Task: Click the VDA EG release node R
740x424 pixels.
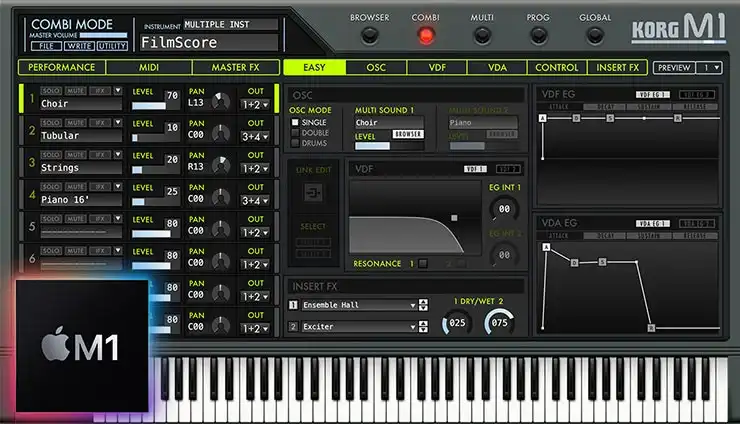Action: [651, 328]
